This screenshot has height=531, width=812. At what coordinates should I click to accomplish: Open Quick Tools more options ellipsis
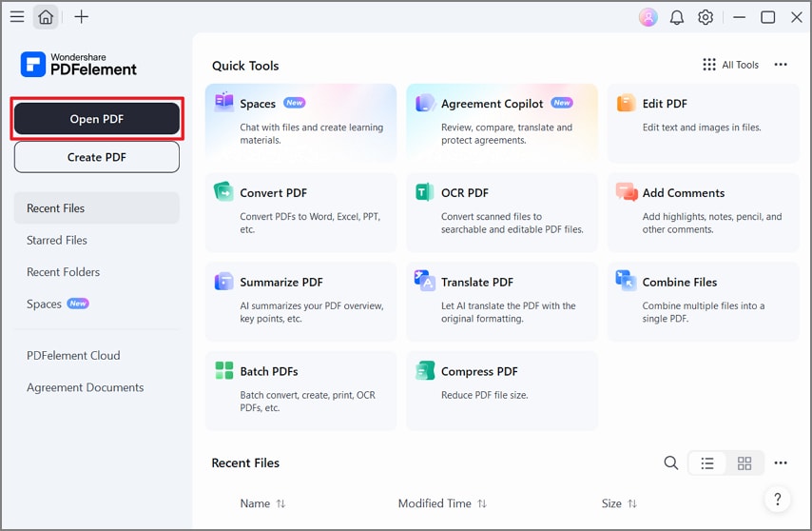pos(781,65)
